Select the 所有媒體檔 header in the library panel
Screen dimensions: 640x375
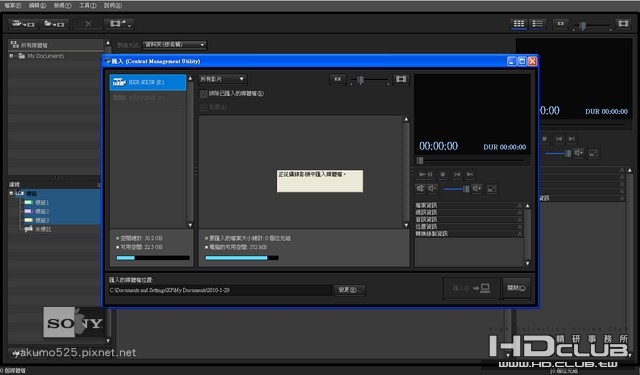pos(56,45)
